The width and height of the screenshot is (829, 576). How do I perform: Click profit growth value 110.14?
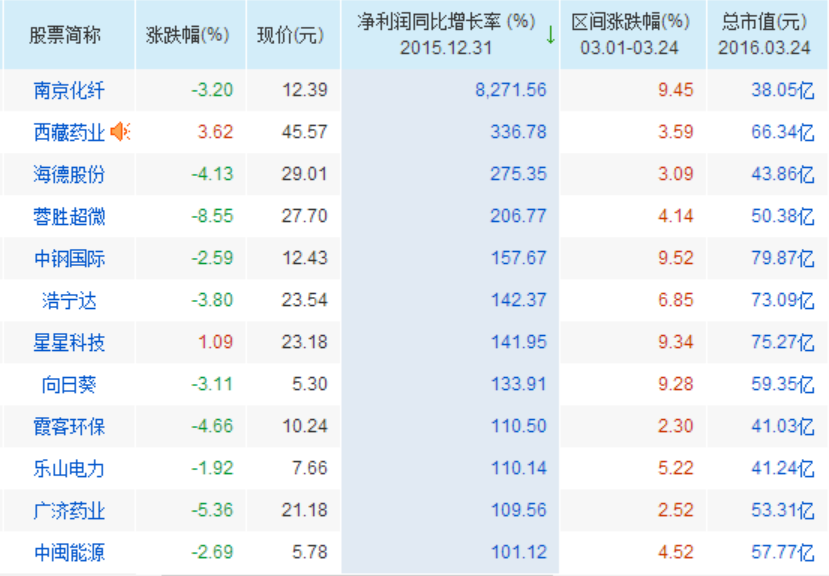point(519,468)
